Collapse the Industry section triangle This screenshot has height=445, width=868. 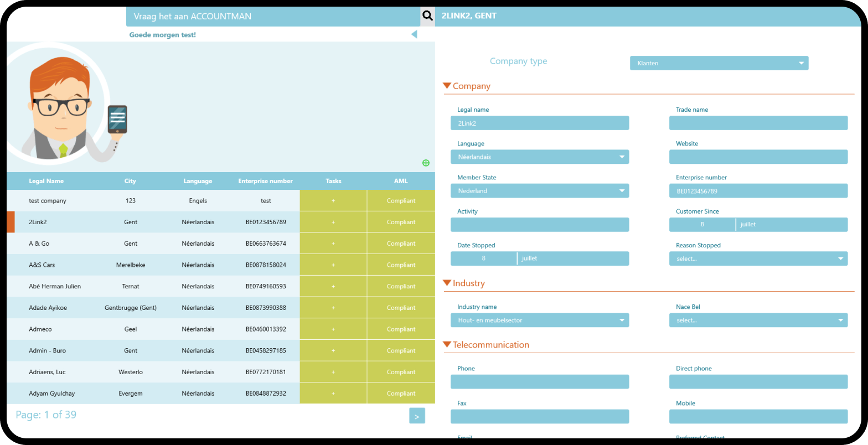[447, 283]
